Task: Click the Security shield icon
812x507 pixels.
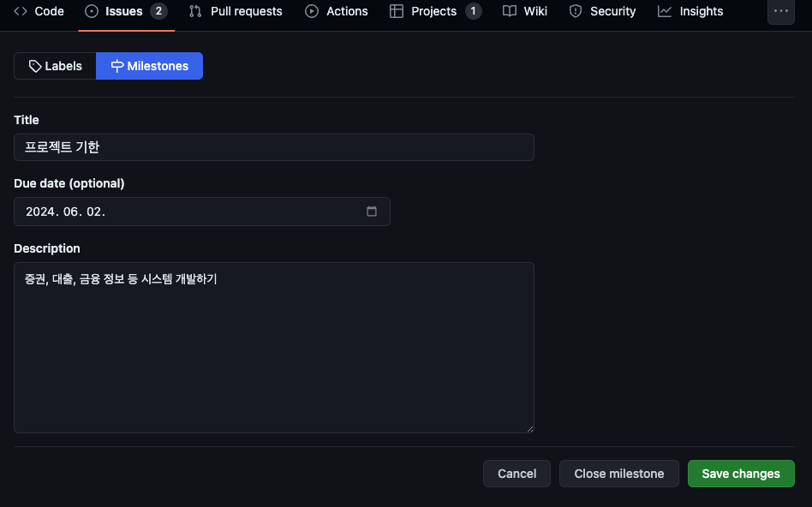Action: 576,11
